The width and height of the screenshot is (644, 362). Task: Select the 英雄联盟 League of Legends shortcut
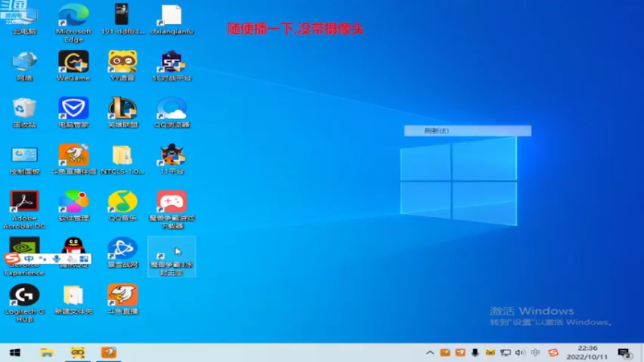tap(122, 113)
